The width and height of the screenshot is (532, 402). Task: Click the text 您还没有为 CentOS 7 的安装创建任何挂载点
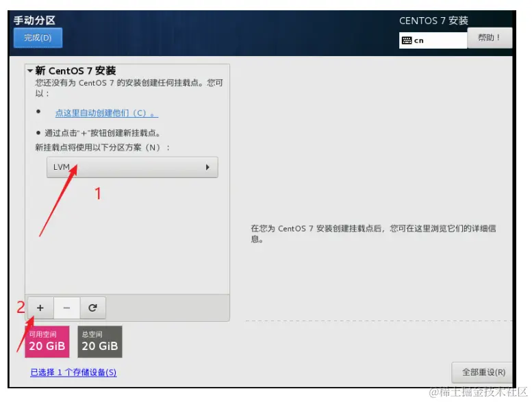click(116, 83)
